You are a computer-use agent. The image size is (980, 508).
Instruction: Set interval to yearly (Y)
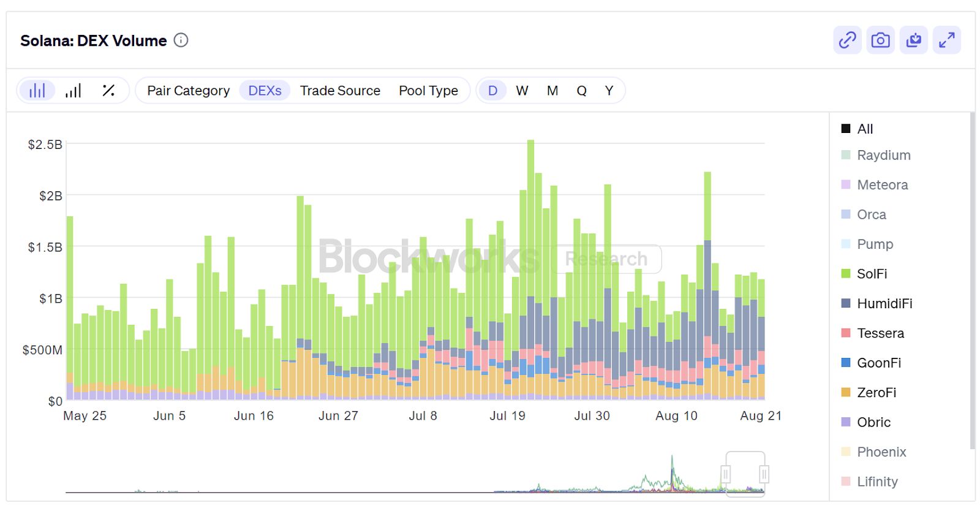pos(609,91)
